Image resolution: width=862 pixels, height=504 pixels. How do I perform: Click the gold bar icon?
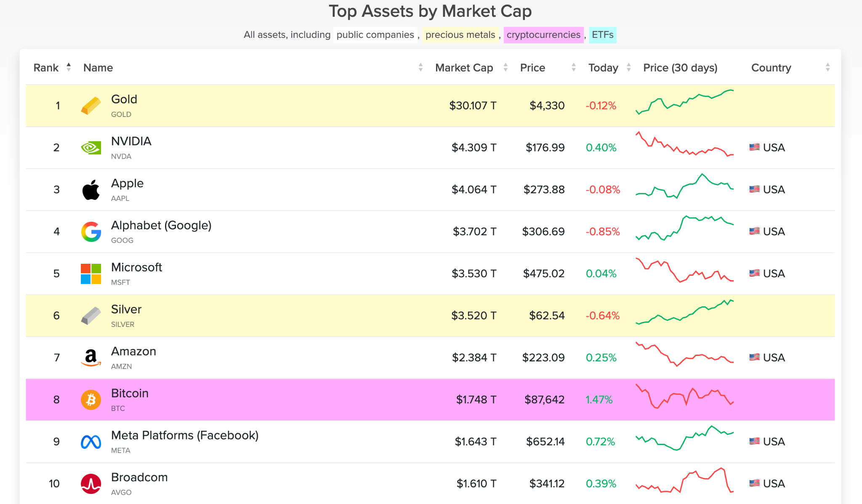coord(91,106)
